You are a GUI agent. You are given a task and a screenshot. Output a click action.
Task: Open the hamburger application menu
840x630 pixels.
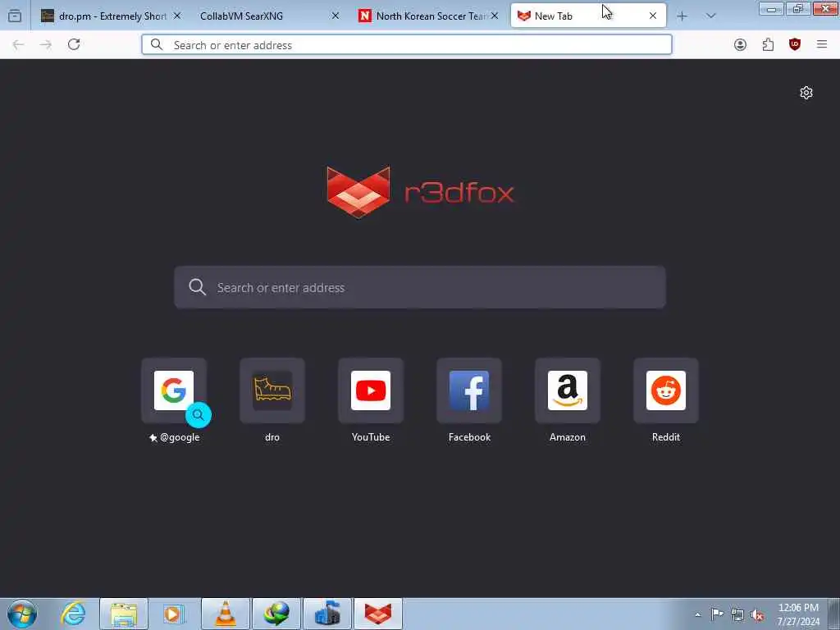tap(822, 44)
